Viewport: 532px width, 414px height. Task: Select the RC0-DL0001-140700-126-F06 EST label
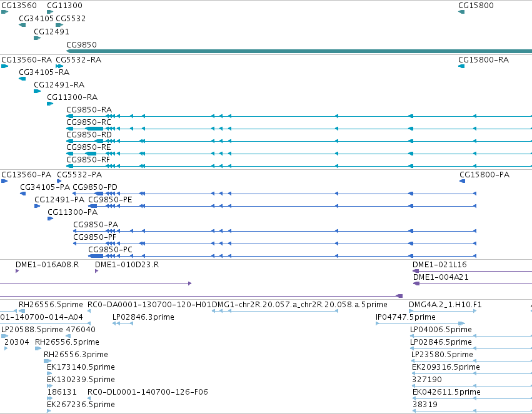[148, 392]
